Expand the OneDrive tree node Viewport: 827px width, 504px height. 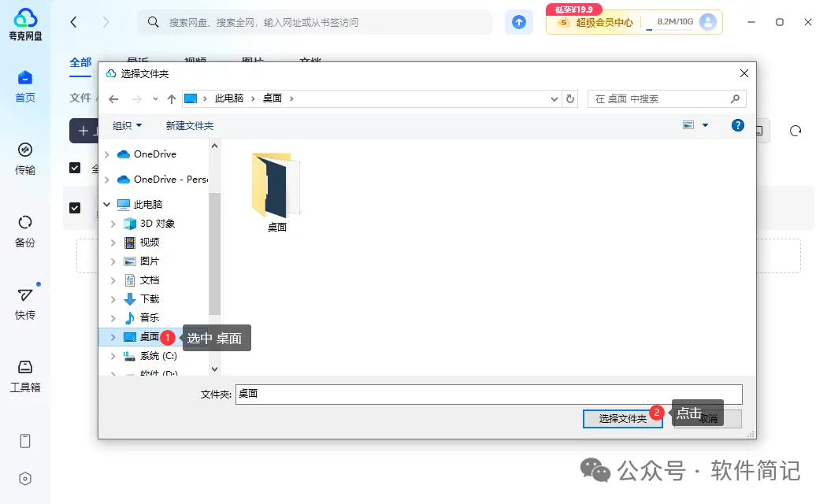point(107,154)
